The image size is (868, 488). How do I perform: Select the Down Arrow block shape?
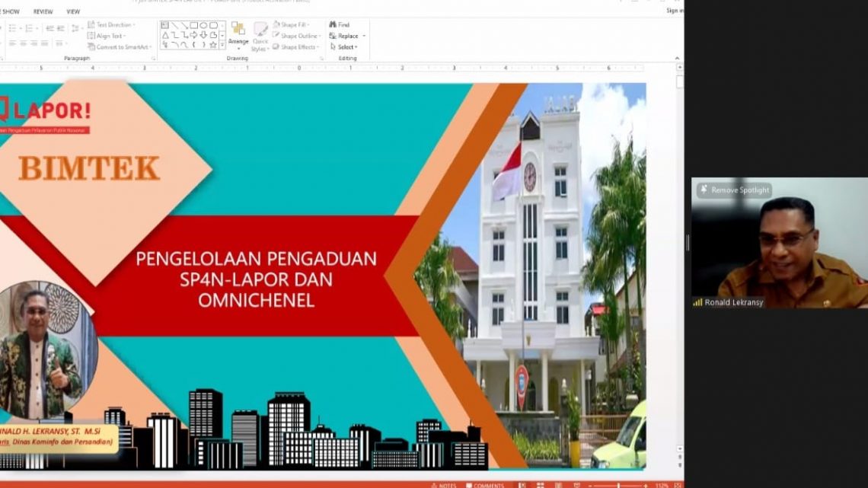pos(204,36)
